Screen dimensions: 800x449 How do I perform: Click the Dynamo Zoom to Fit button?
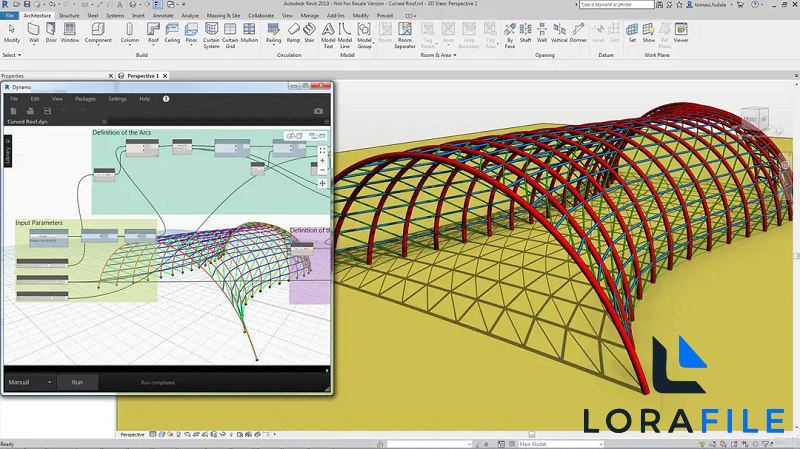tap(322, 151)
